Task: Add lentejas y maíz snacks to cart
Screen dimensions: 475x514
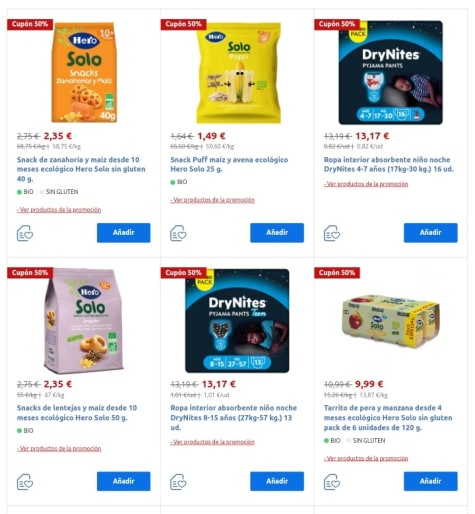Action: 124,481
